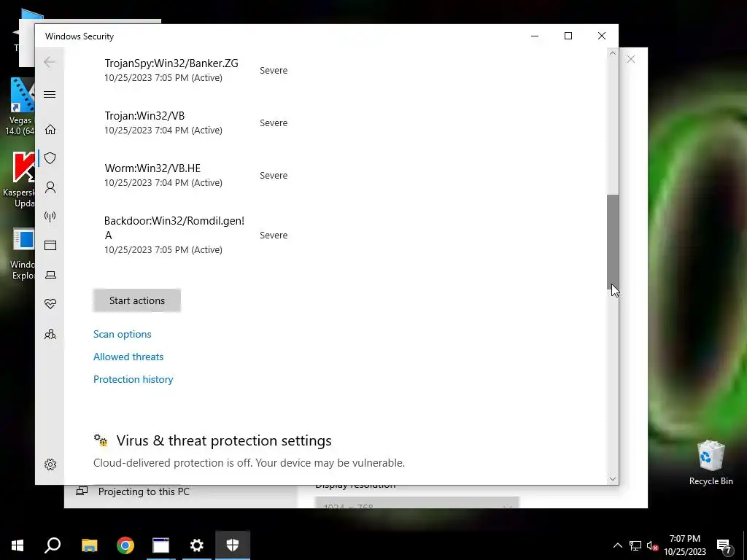The image size is (747, 560).
Task: Open File Explorer from taskbar
Action: pos(89,545)
